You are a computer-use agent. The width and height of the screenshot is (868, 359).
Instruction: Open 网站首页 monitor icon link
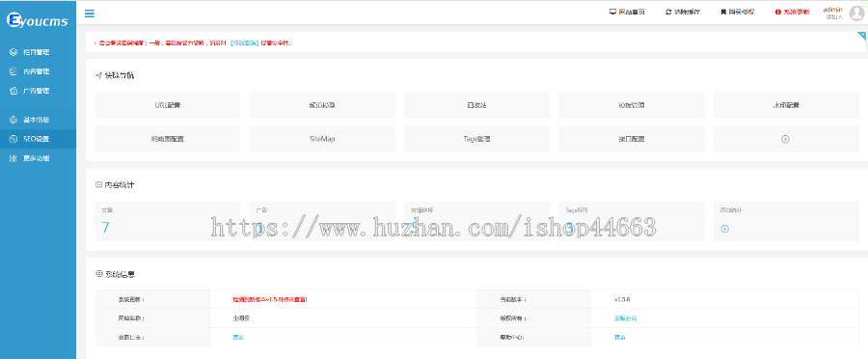coord(627,12)
